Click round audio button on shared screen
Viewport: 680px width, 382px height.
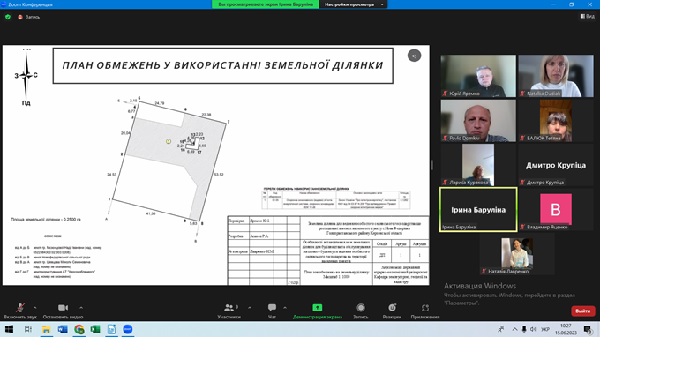pos(414,56)
